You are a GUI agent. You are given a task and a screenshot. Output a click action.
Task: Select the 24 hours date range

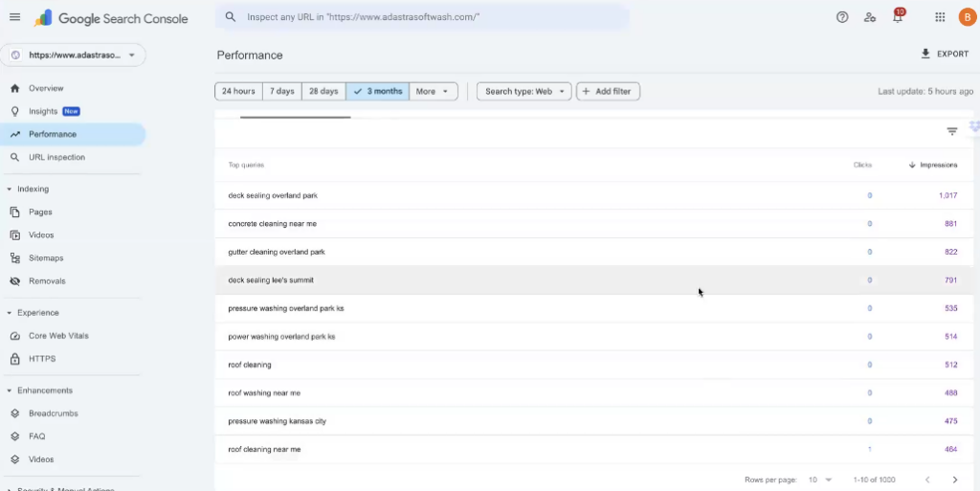click(x=238, y=91)
